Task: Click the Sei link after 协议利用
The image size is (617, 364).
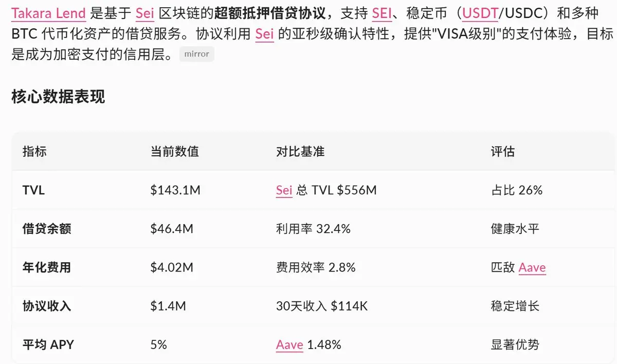Action: [x=264, y=34]
